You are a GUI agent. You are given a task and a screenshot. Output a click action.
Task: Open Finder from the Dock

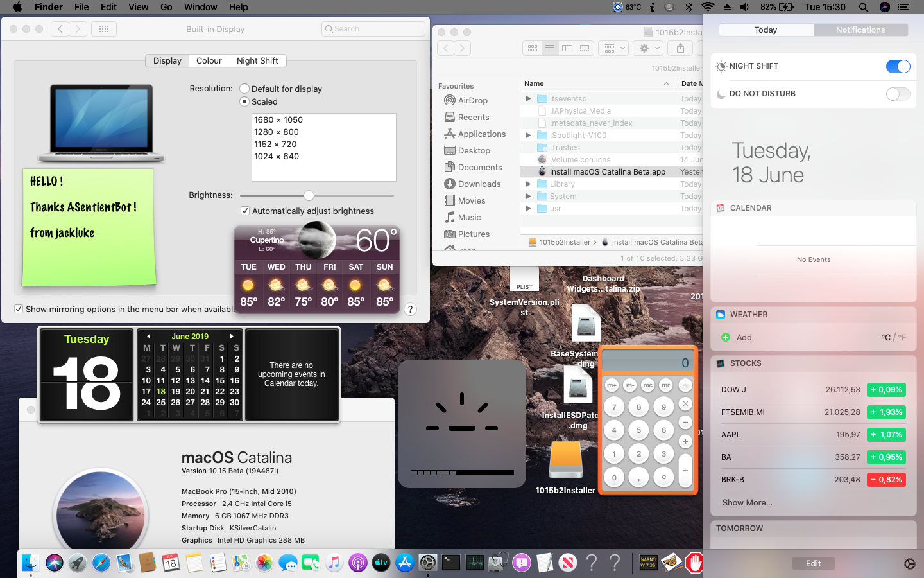point(30,563)
